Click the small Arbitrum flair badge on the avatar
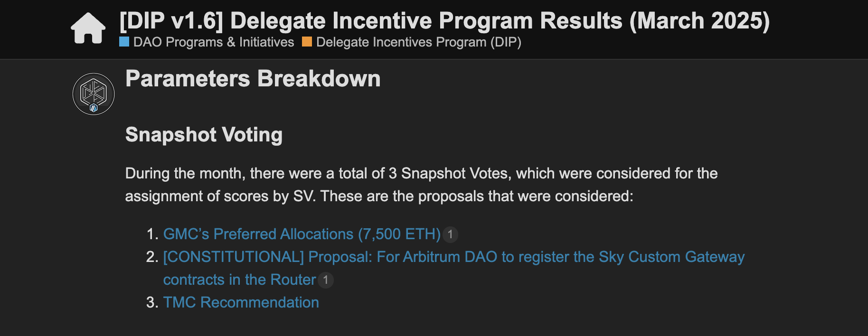868x336 pixels. click(94, 108)
